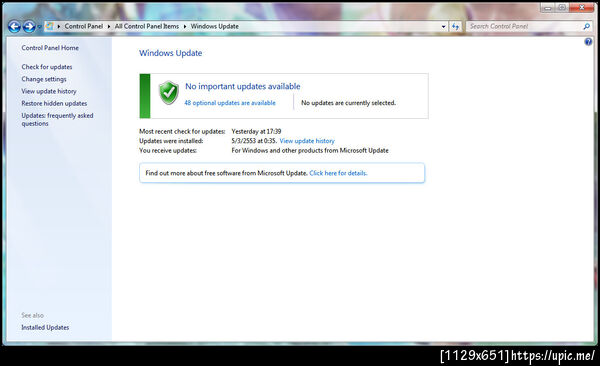Viewport: 600px width, 366px height.
Task: Expand the arrow after All Control Panel Items
Action: (185, 26)
